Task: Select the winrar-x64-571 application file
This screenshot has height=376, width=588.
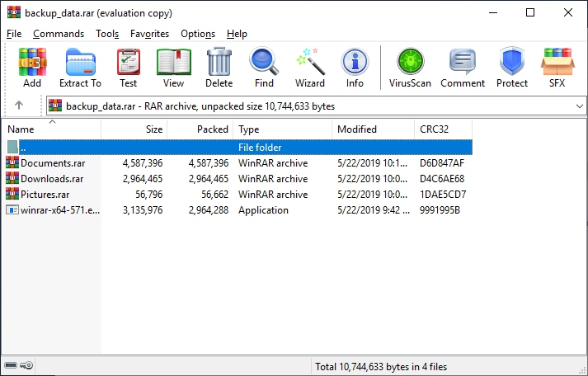Action: point(59,210)
